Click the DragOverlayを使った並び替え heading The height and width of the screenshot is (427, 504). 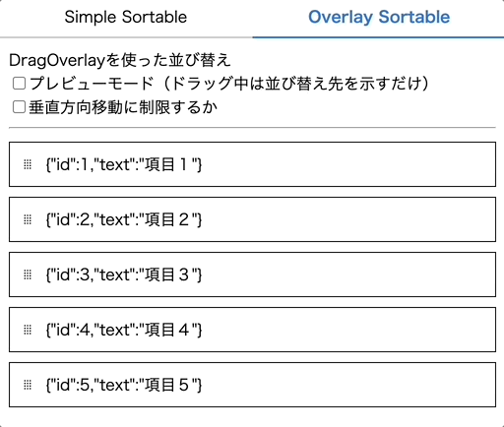coord(120,60)
